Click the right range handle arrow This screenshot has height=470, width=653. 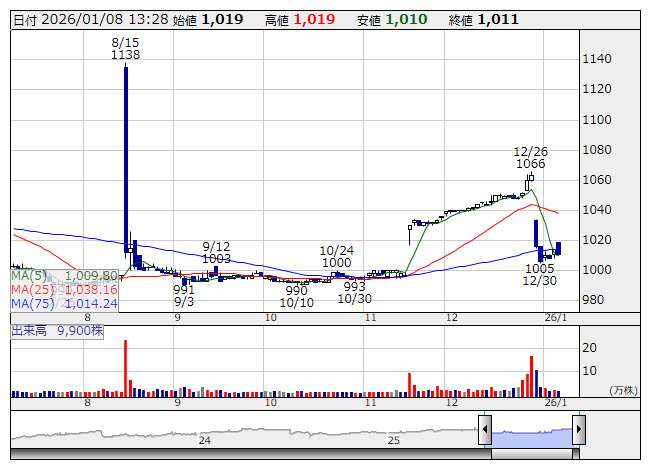[x=579, y=429]
